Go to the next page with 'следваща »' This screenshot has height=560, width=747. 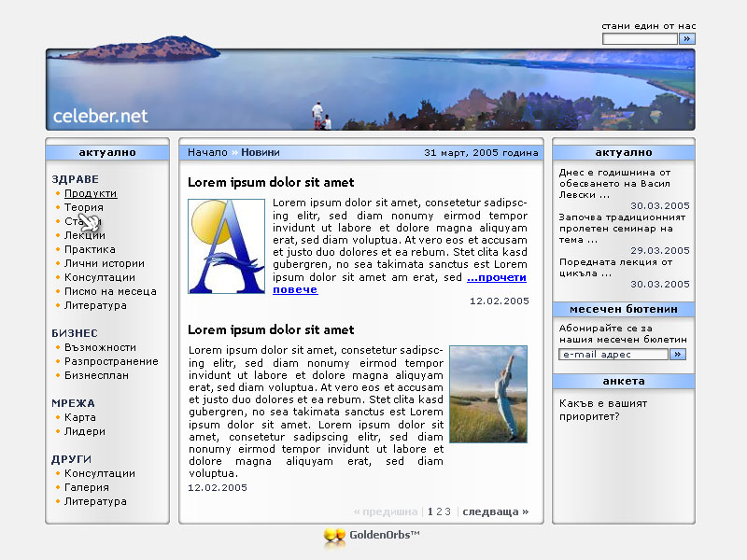(x=496, y=511)
